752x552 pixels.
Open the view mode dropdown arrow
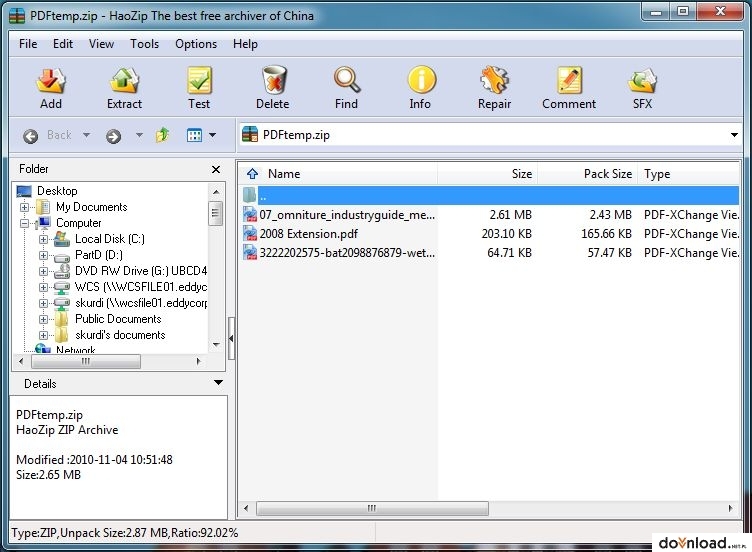coord(212,135)
